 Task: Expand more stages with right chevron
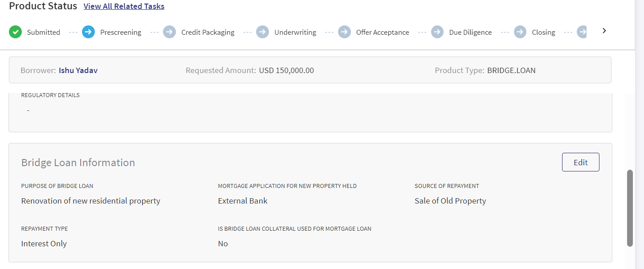pos(604,31)
